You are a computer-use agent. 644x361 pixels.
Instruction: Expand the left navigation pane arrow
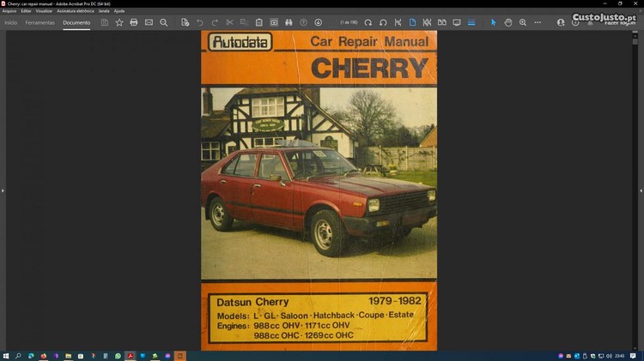3,190
